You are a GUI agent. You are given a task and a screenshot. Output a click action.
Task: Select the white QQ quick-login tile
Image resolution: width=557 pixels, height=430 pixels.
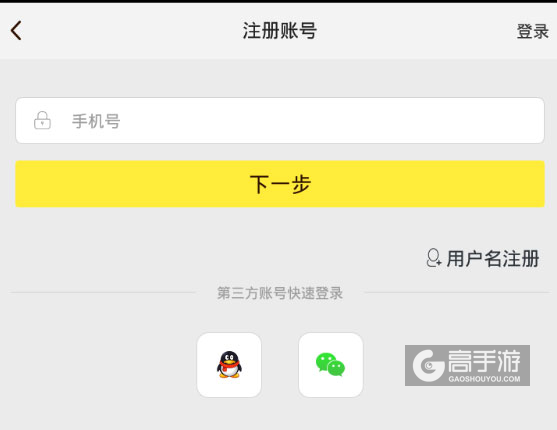229,365
